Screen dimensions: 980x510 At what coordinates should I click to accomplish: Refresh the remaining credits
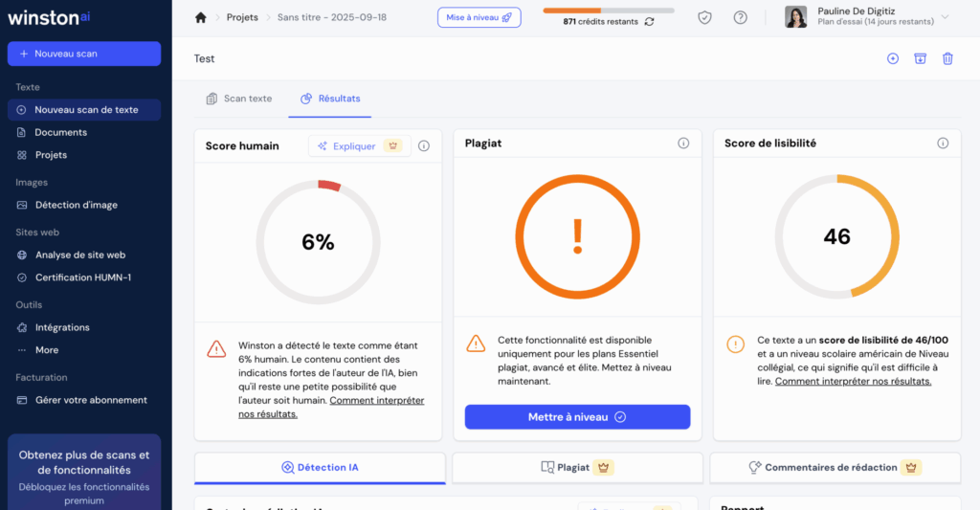click(650, 21)
